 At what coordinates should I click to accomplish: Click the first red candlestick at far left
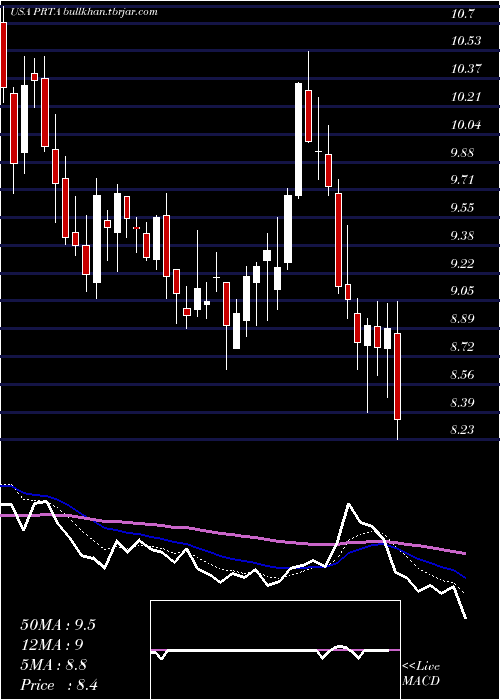click(x=4, y=55)
